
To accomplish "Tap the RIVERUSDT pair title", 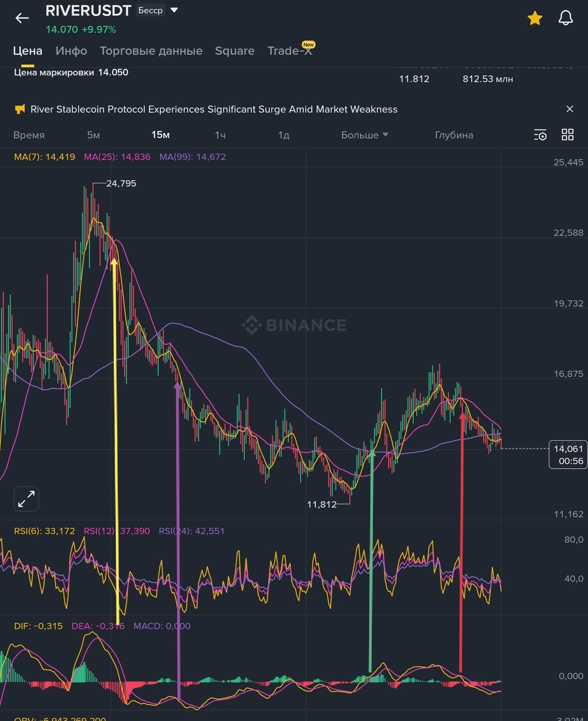I will [88, 11].
